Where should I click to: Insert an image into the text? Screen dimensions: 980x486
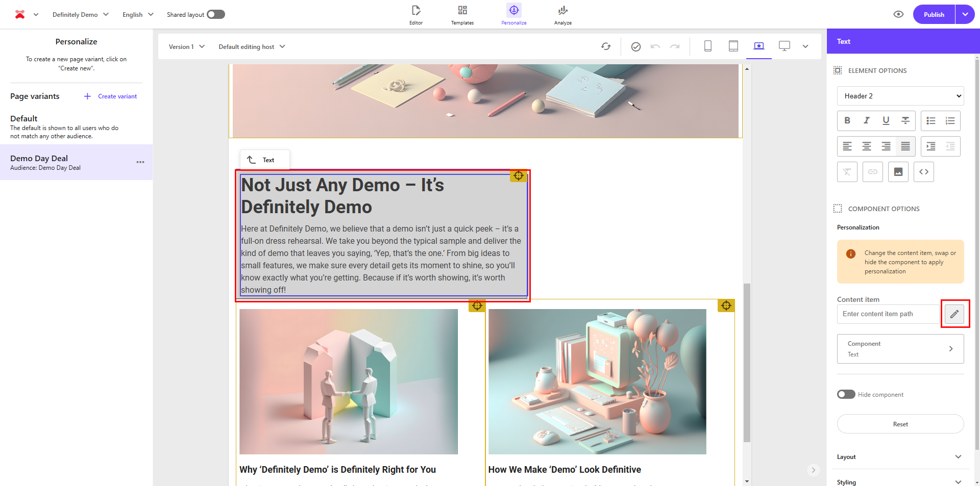click(x=898, y=172)
